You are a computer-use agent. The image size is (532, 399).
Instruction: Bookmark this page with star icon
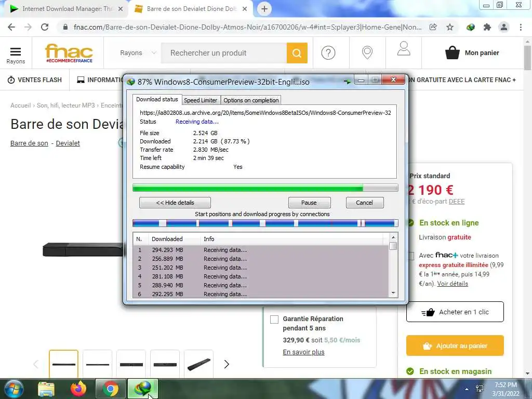[x=450, y=27]
